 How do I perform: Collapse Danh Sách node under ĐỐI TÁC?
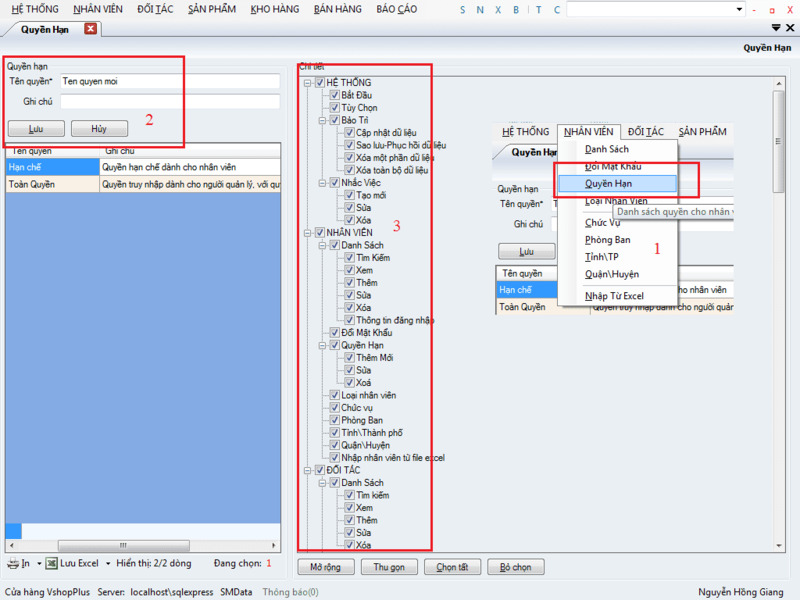pos(322,483)
